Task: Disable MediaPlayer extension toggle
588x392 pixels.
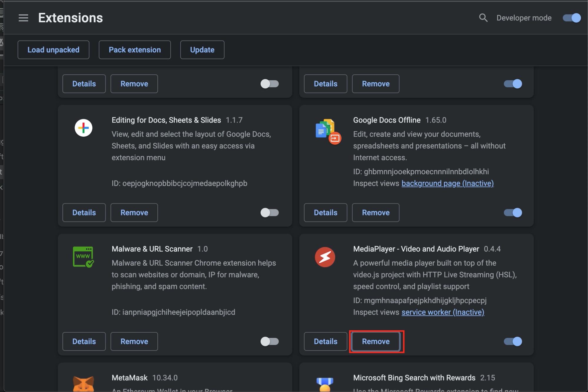Action: click(x=513, y=341)
